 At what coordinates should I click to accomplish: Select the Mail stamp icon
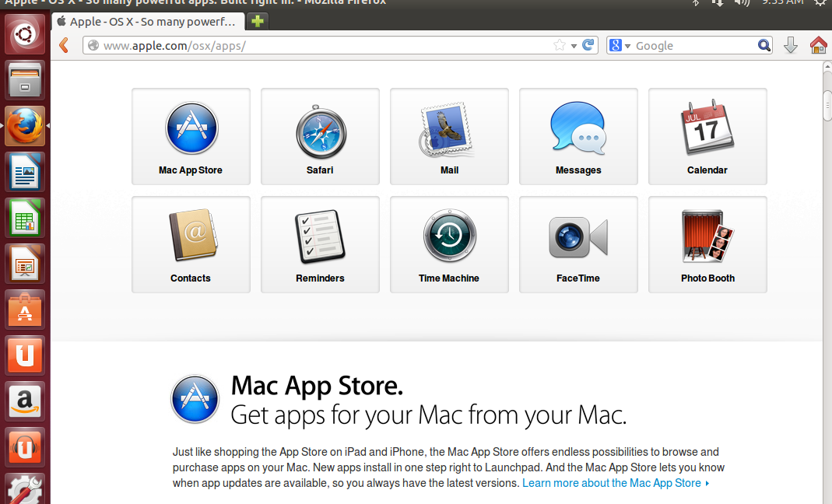(449, 129)
